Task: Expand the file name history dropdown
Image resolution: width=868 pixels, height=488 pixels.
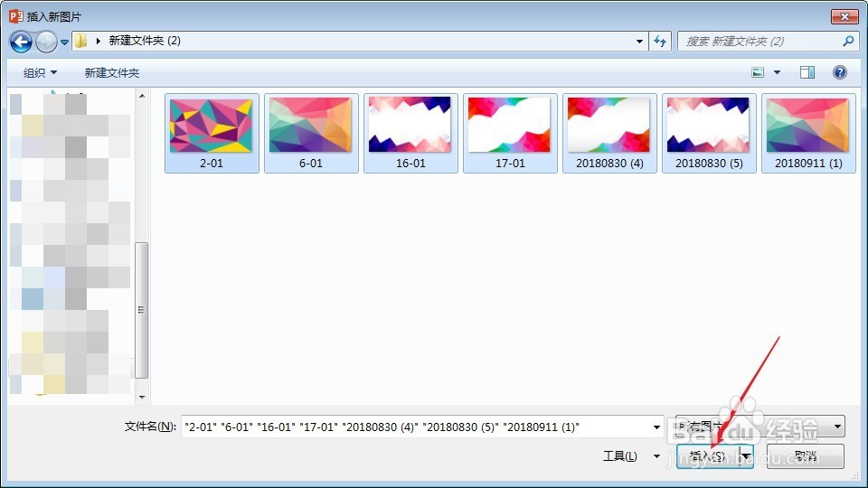Action: (656, 427)
